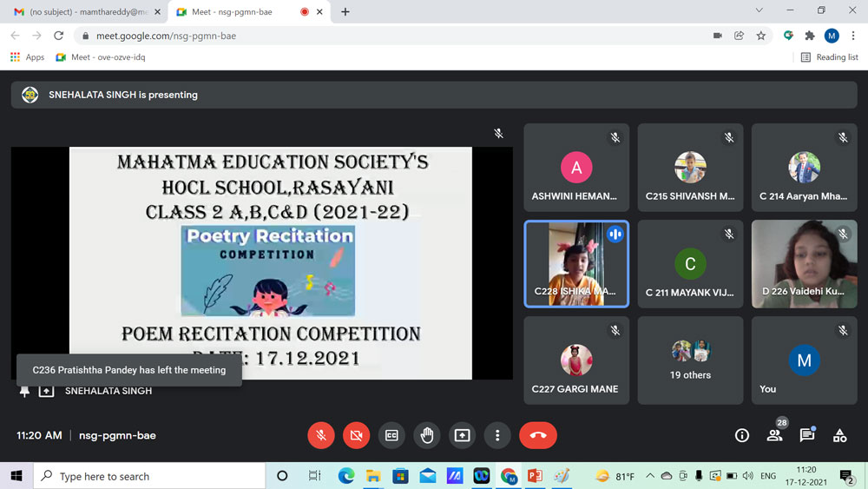This screenshot has height=489, width=868.
Task: Expand hidden system tray icons
Action: (649, 476)
